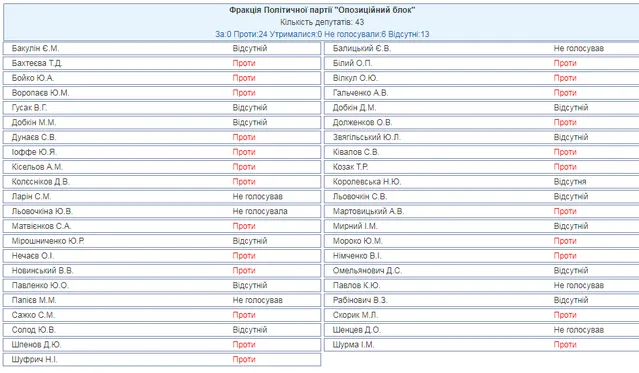Click deputy name Гусак В.Г.

tap(29, 108)
